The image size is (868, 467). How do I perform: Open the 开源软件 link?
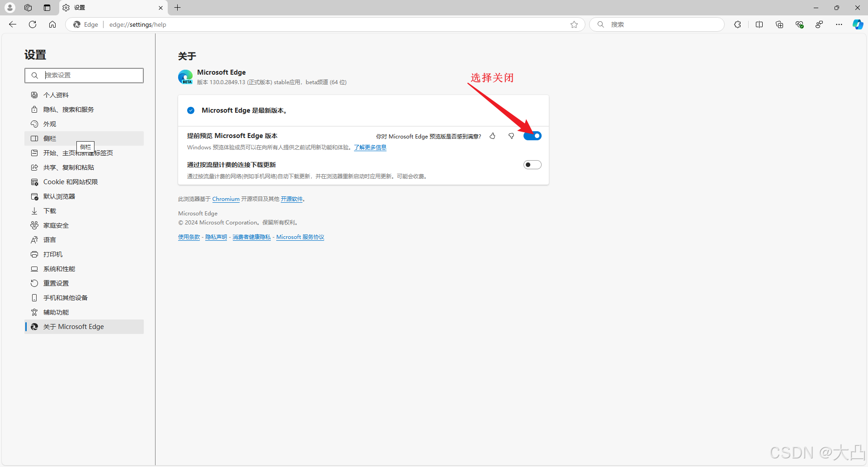[x=292, y=199]
